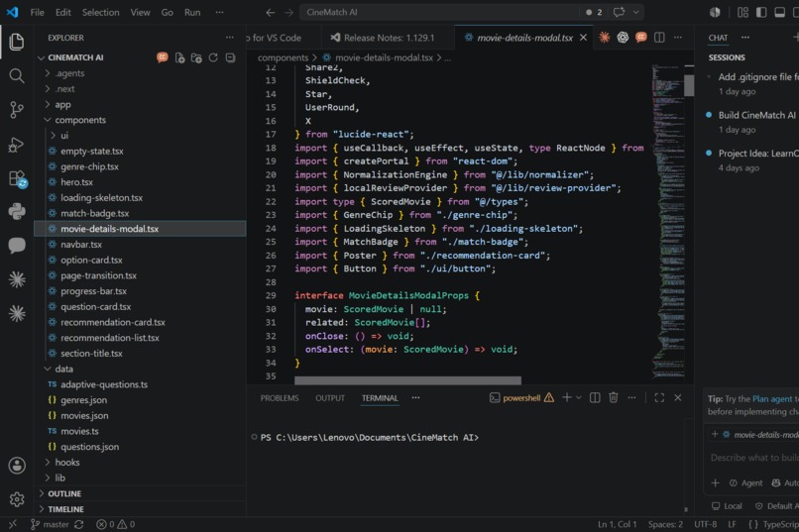Open the Run and Debug view

click(x=16, y=145)
